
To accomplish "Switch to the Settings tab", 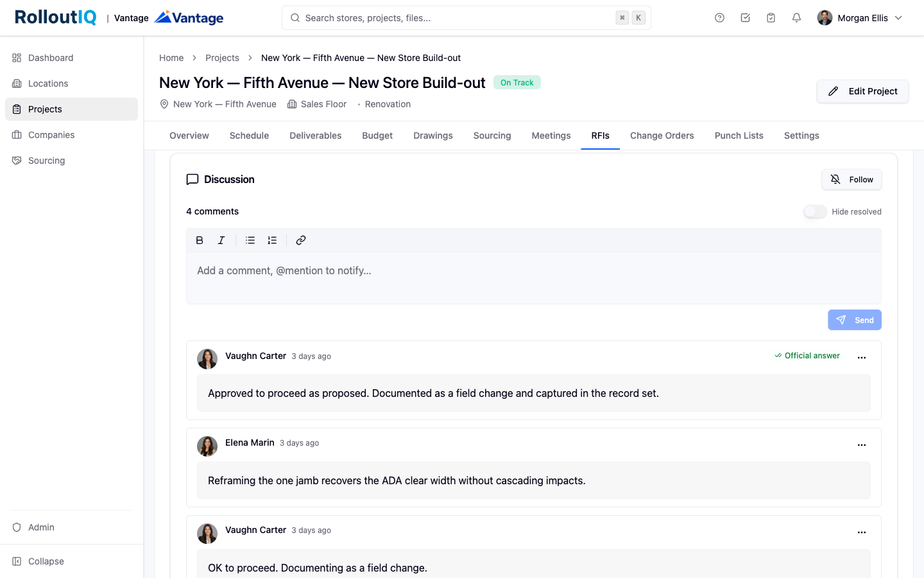I will [x=801, y=136].
